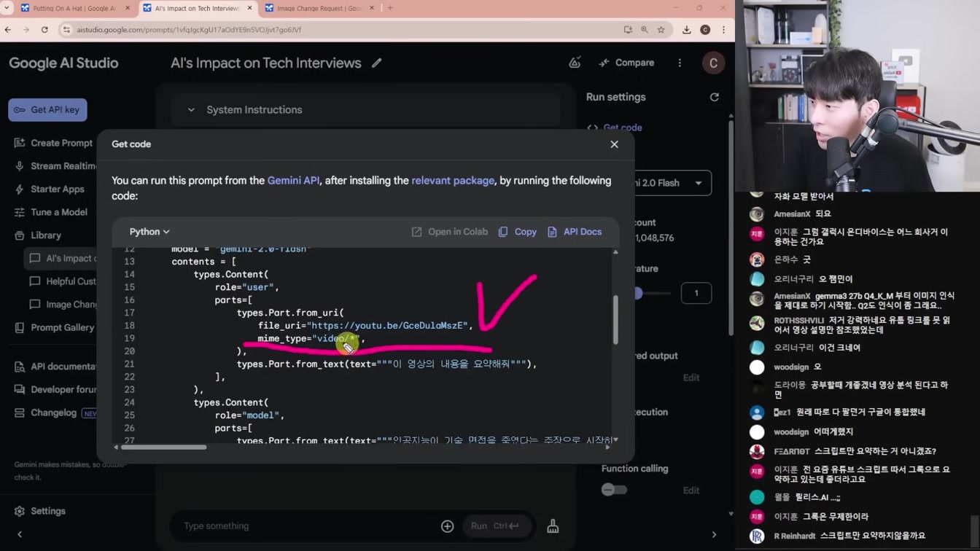Close the Get code dialog

tap(614, 144)
